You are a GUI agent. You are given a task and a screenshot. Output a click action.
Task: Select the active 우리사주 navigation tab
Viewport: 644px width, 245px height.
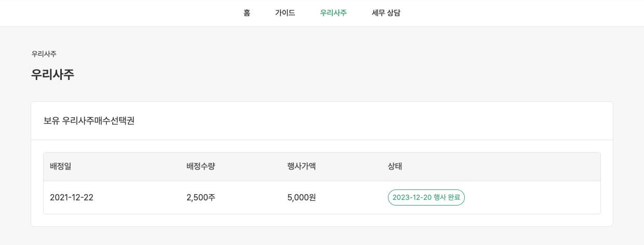[333, 13]
